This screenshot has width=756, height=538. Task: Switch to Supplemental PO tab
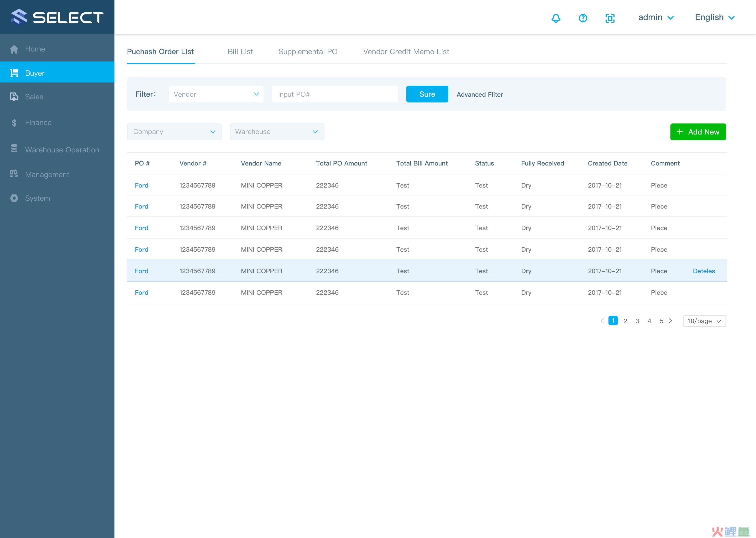click(308, 52)
